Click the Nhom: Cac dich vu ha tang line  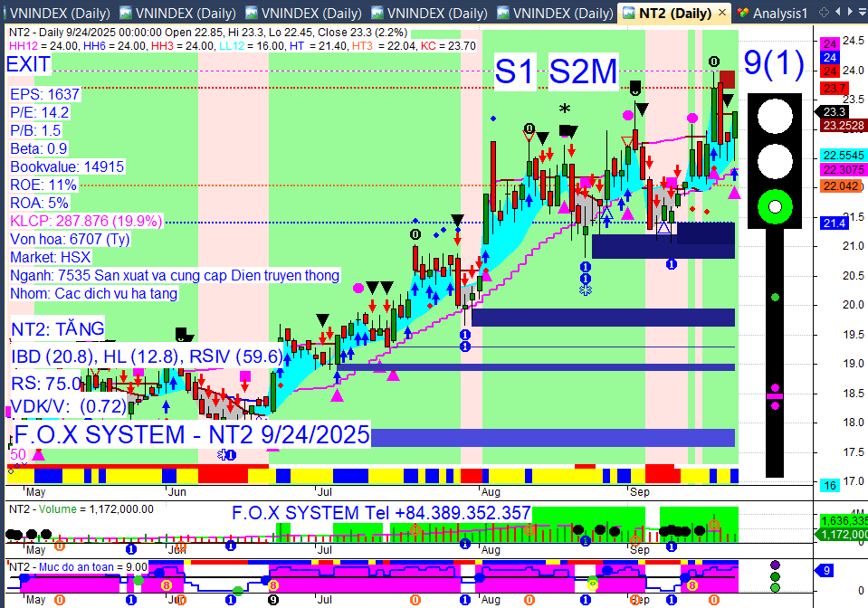click(x=93, y=293)
